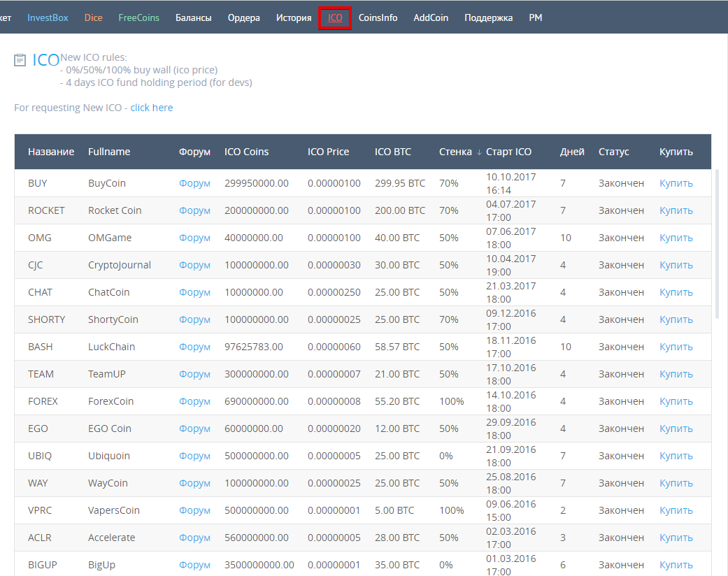This screenshot has height=576, width=728.
Task: Open Форум link for Rocket Coin
Action: (194, 210)
